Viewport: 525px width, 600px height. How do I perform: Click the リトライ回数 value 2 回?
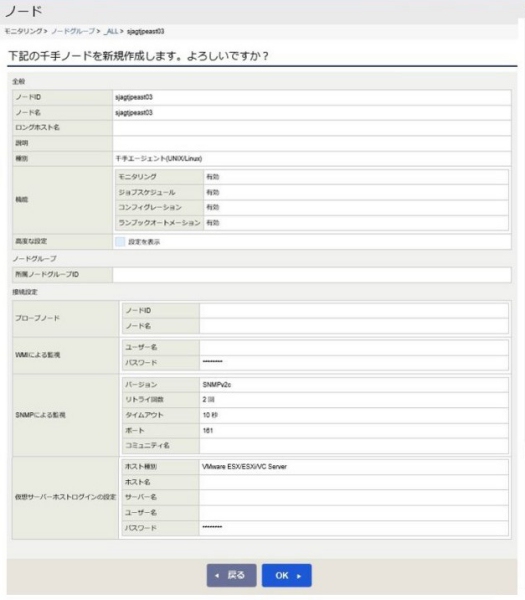209,399
